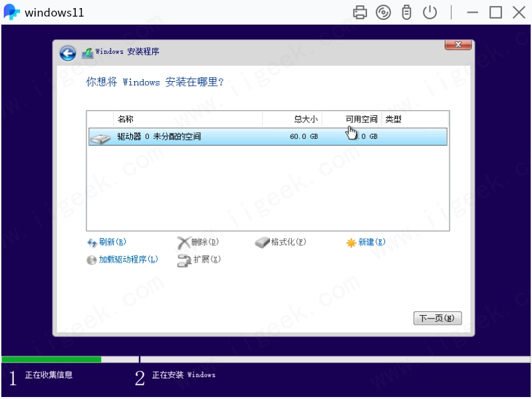532x399 pixels.
Task: Close the Windows 安装程序 dialog
Action: pos(458,44)
